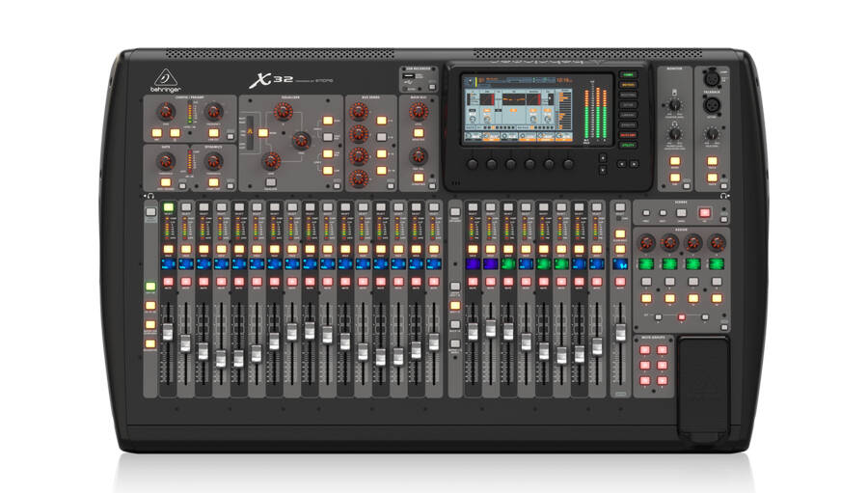Screen dimensions: 868x493
Task: Click the Equalizer Gain knob at bottom
Action: click(271, 161)
